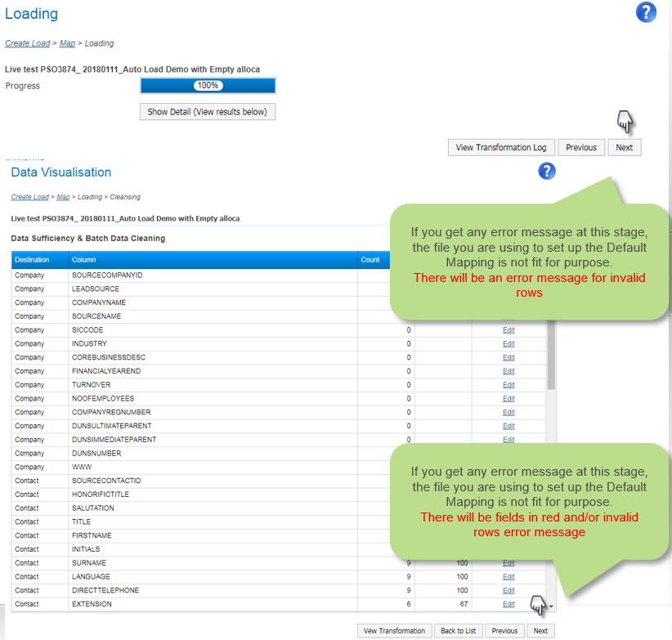The image size is (672, 640).
Task: Click the count 0 in TURNOVER row
Action: coord(409,385)
